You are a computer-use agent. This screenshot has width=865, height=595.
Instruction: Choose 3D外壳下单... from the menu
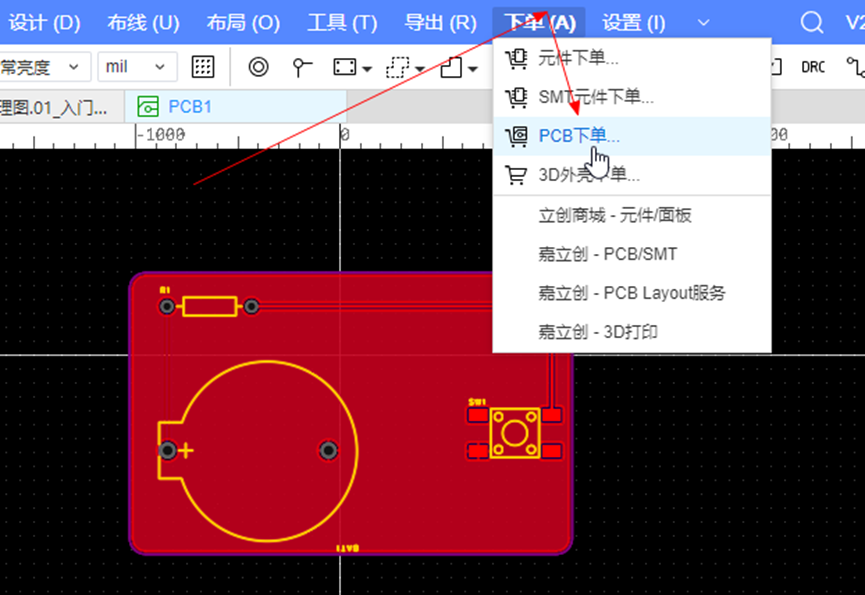pyautogui.click(x=632, y=175)
